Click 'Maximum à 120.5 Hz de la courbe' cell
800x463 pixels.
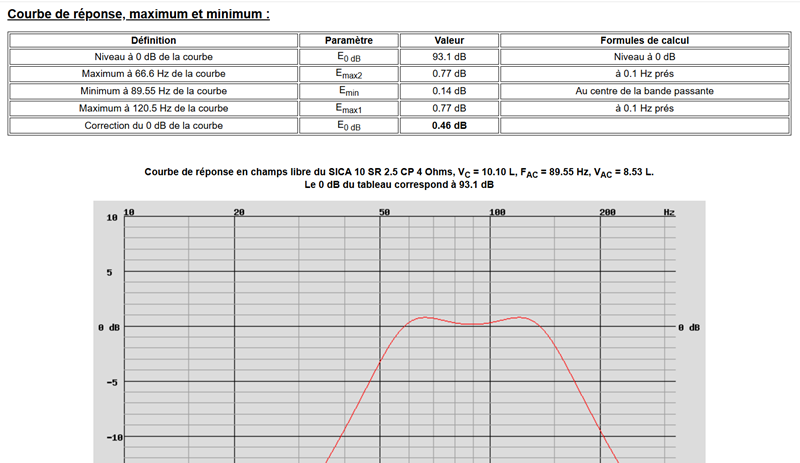[x=154, y=108]
